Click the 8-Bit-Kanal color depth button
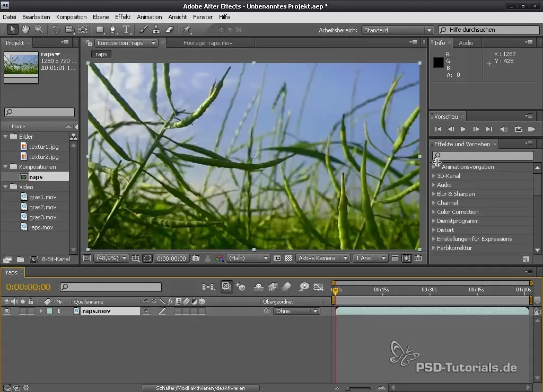The image size is (543, 392). pyautogui.click(x=55, y=259)
